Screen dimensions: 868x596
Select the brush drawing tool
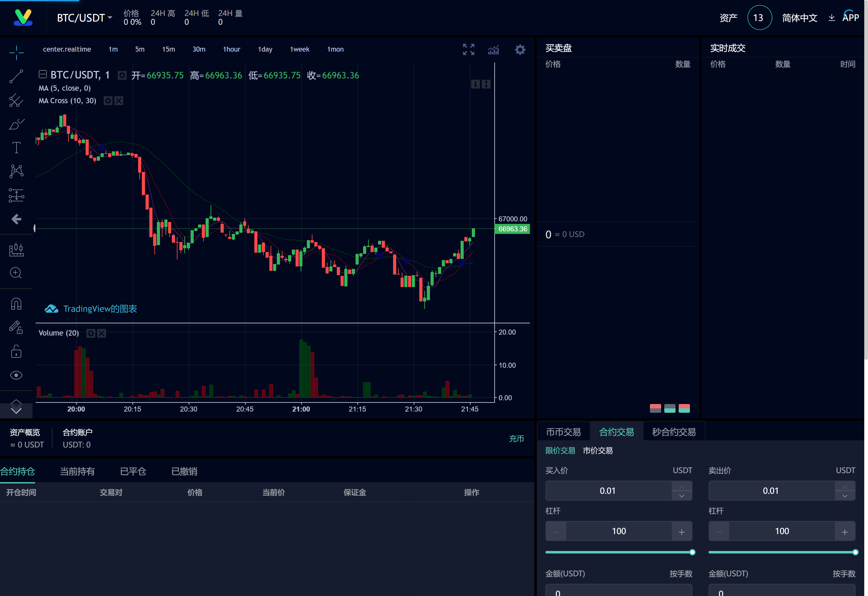[17, 124]
